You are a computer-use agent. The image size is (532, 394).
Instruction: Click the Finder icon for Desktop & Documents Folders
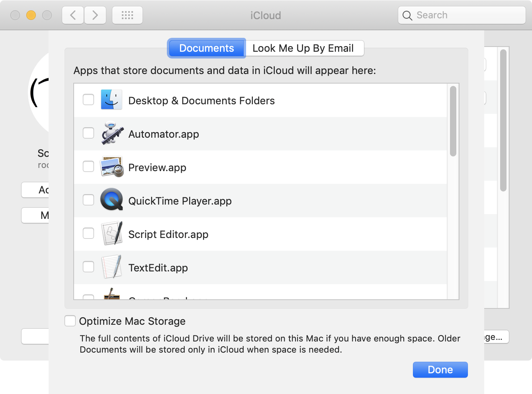point(111,99)
